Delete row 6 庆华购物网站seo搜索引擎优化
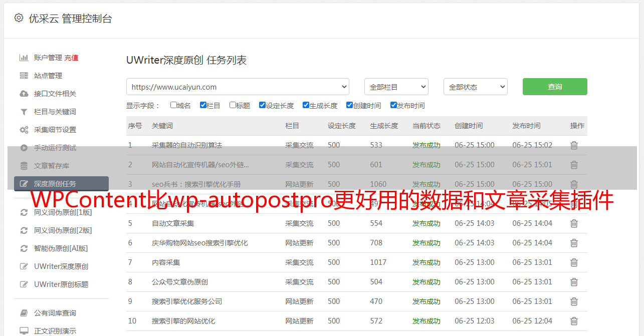This screenshot has width=644, height=336. click(574, 243)
